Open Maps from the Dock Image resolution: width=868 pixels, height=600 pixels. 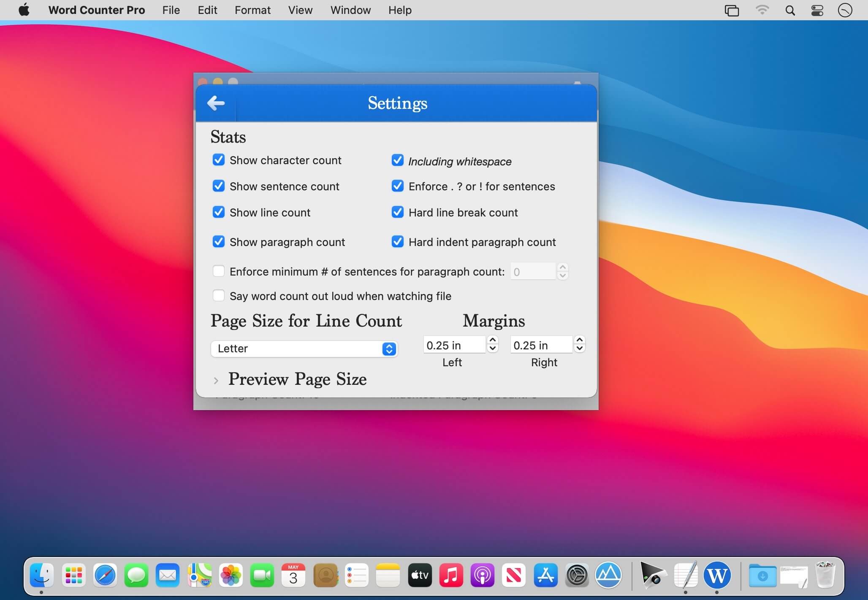[x=199, y=575]
